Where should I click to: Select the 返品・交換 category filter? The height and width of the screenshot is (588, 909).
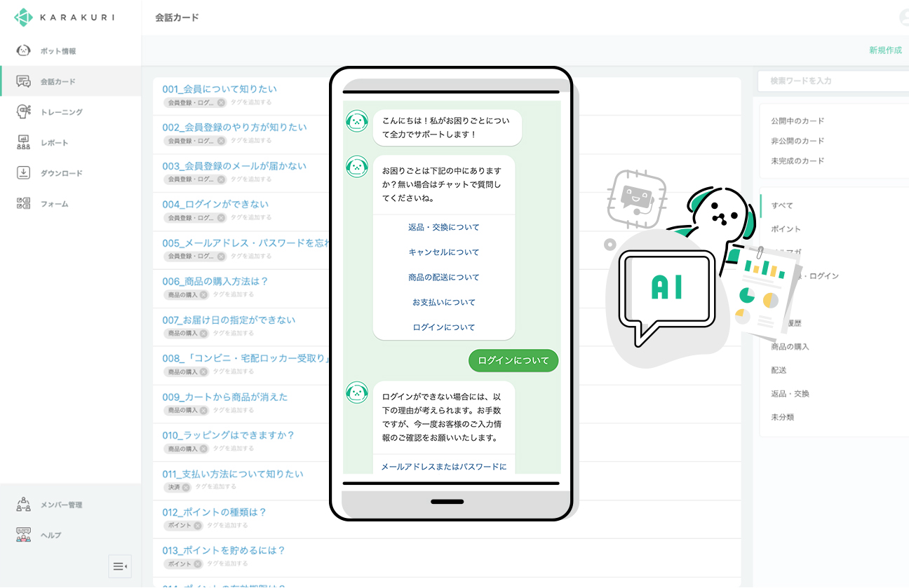tap(790, 394)
